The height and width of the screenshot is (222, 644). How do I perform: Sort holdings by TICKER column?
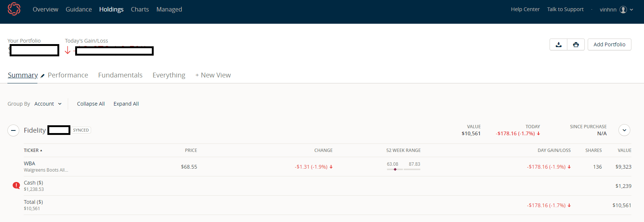click(x=33, y=150)
